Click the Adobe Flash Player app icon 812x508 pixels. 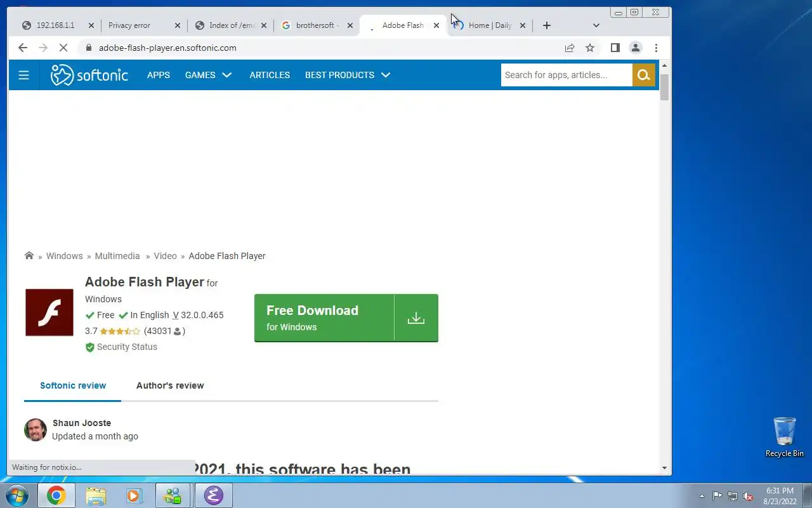(49, 312)
